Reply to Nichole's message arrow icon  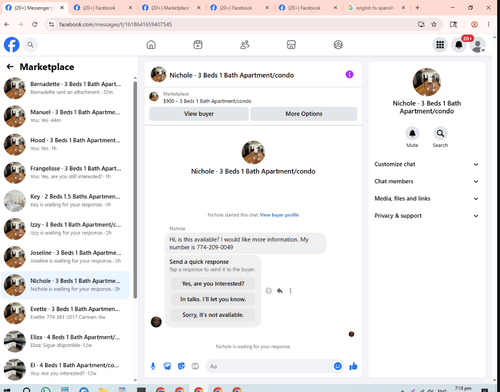tap(280, 291)
